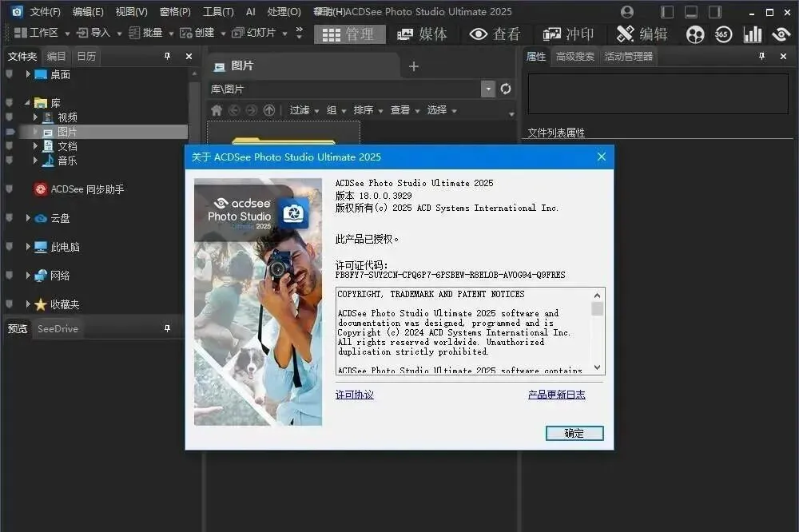The image size is (799, 532).
Task: Click the user account icon
Action: 627,11
